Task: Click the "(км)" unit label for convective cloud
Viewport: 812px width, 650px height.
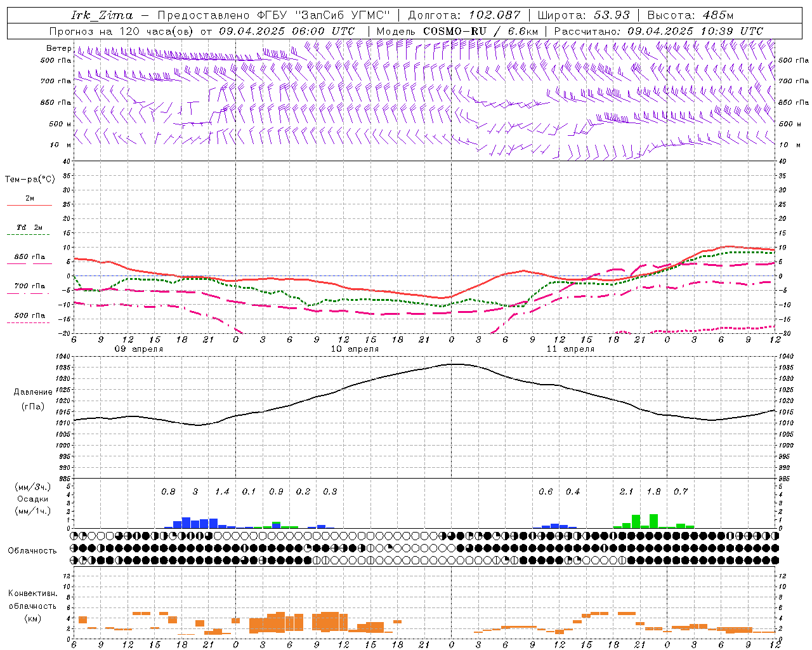Action: click(x=33, y=618)
